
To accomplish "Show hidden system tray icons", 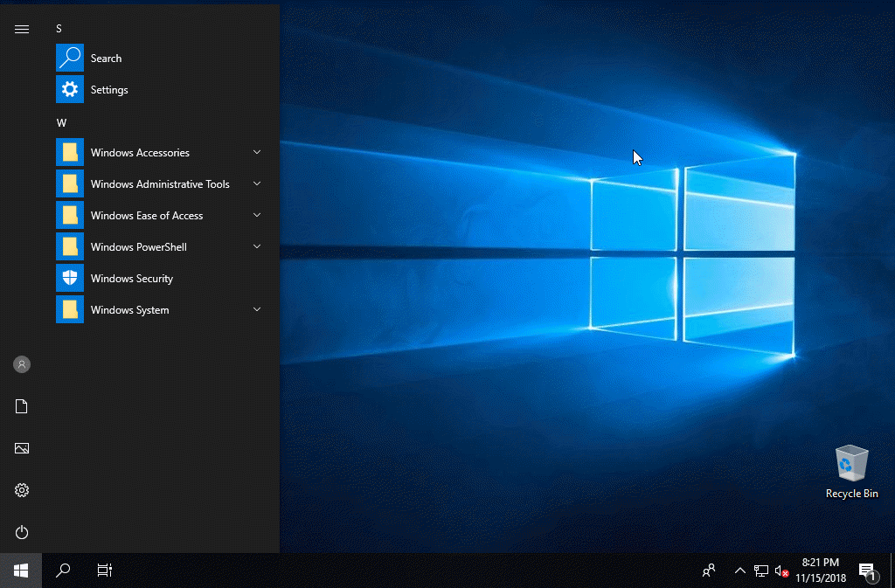I will point(739,571).
